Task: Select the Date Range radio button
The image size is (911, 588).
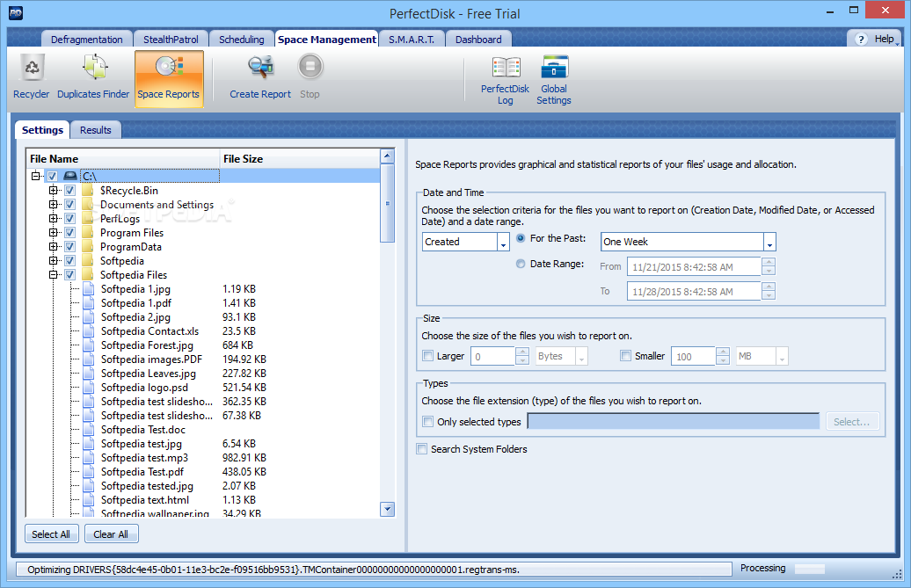Action: tap(521, 264)
